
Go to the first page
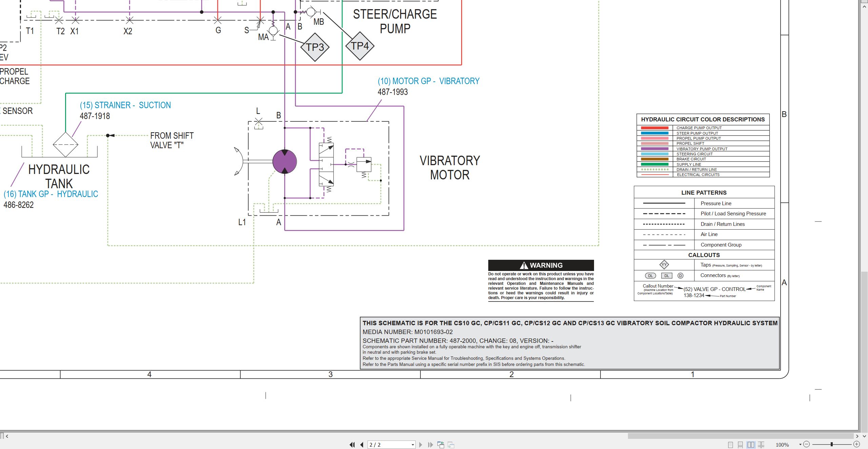352,445
